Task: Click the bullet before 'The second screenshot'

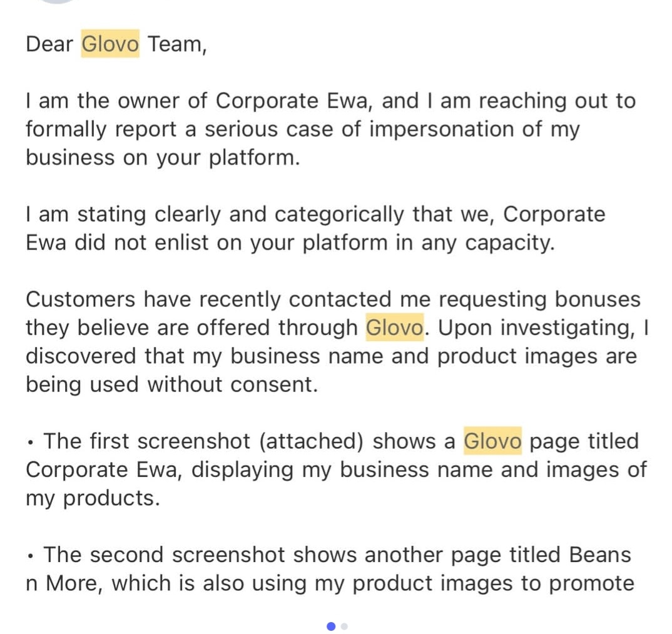Action: coord(31,556)
